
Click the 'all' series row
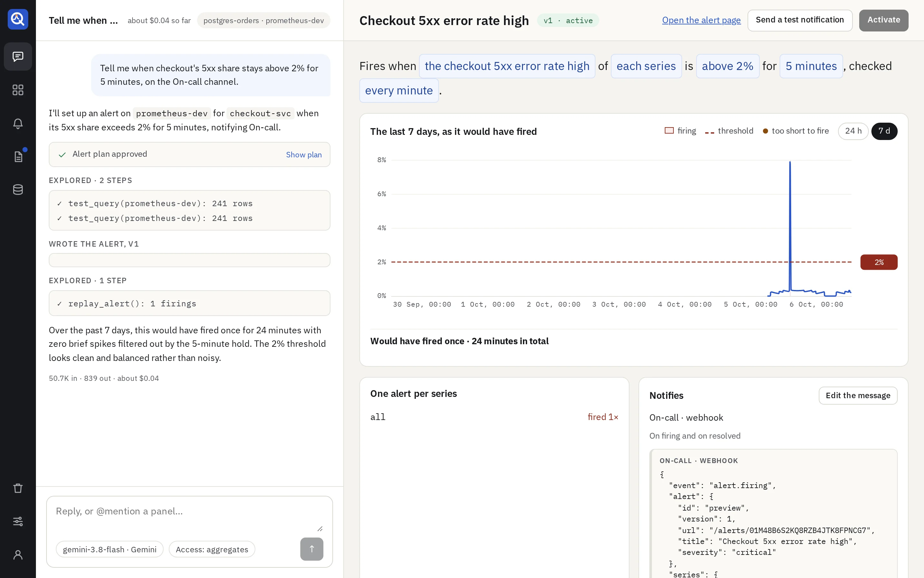pos(494,417)
